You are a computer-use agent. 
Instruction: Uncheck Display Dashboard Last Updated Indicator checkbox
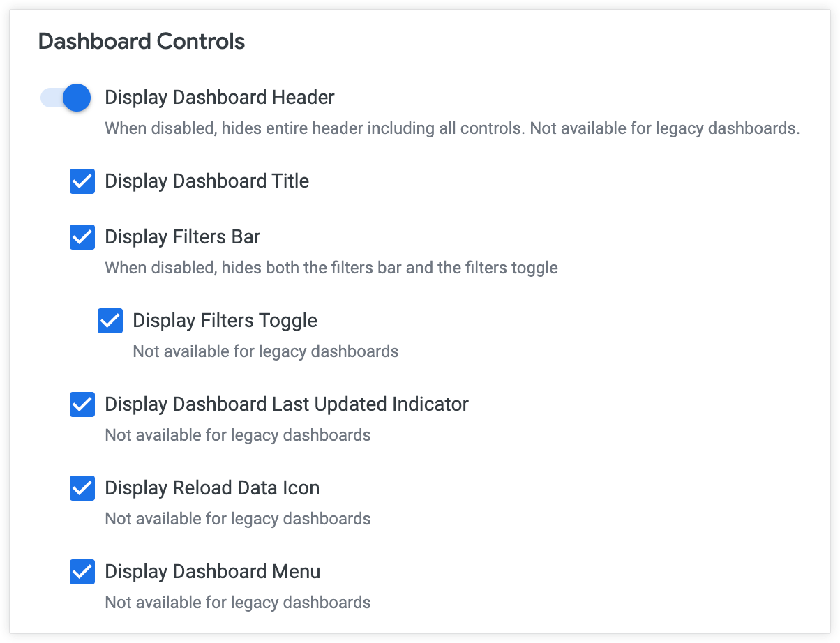click(x=82, y=404)
